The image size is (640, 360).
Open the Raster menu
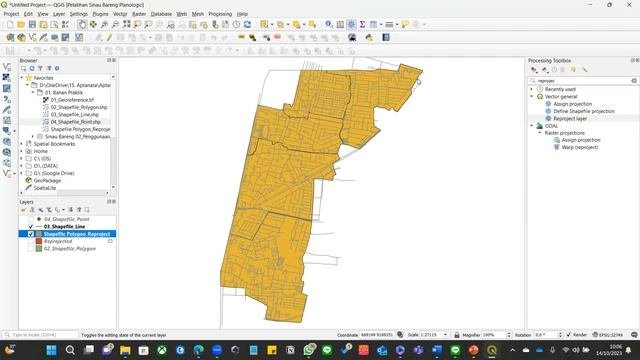[139, 14]
